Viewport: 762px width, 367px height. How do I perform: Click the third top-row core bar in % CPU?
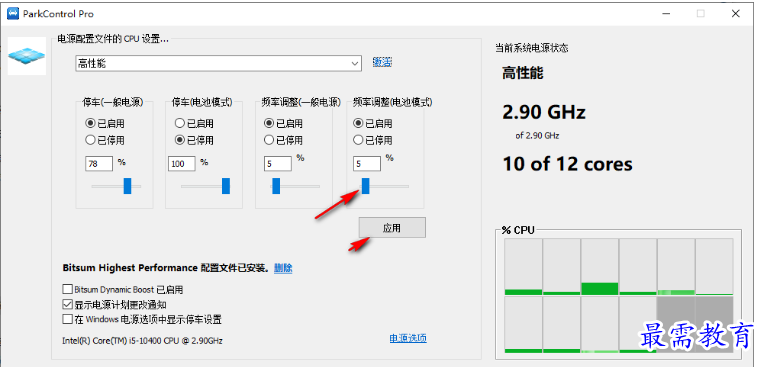tap(600, 266)
